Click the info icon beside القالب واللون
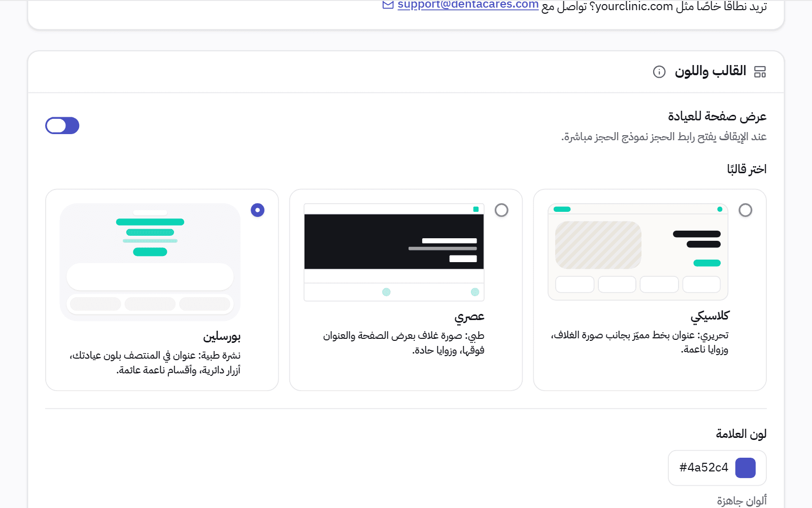 point(659,72)
